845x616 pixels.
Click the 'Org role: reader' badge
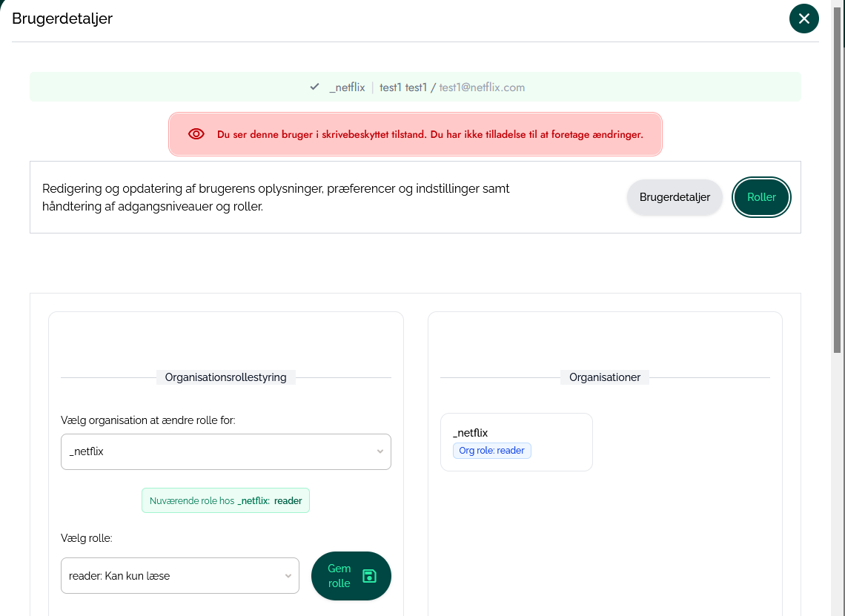491,451
